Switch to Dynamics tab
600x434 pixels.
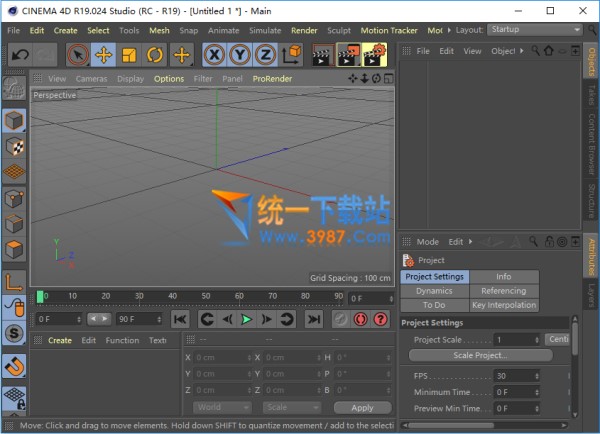pos(435,291)
